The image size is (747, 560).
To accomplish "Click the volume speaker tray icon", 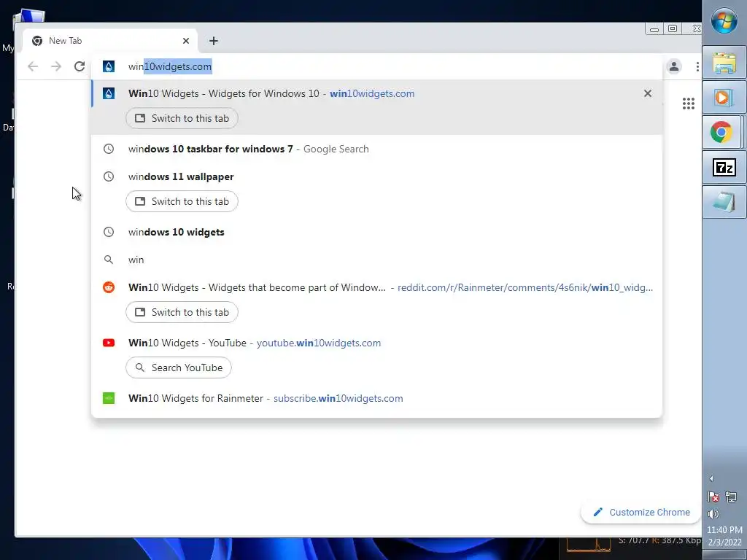I will point(713,514).
